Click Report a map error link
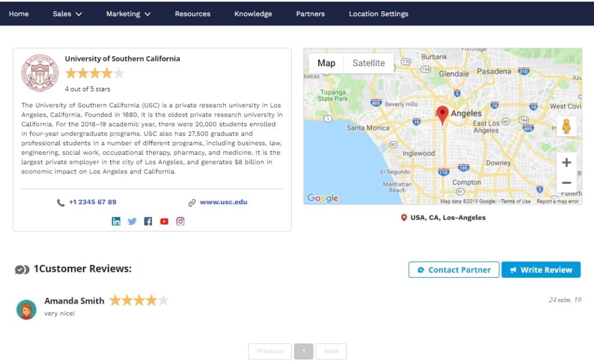This screenshot has height=364, width=594. click(557, 201)
